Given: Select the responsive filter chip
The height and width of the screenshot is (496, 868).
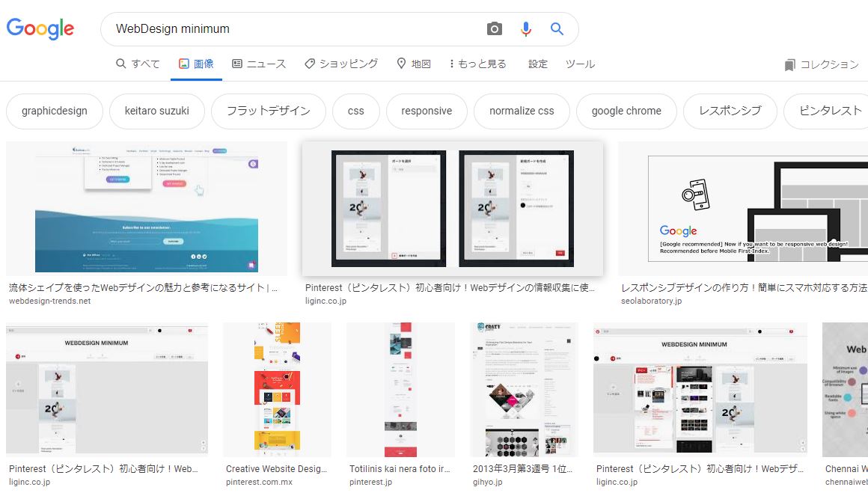Looking at the screenshot, I should (x=427, y=111).
